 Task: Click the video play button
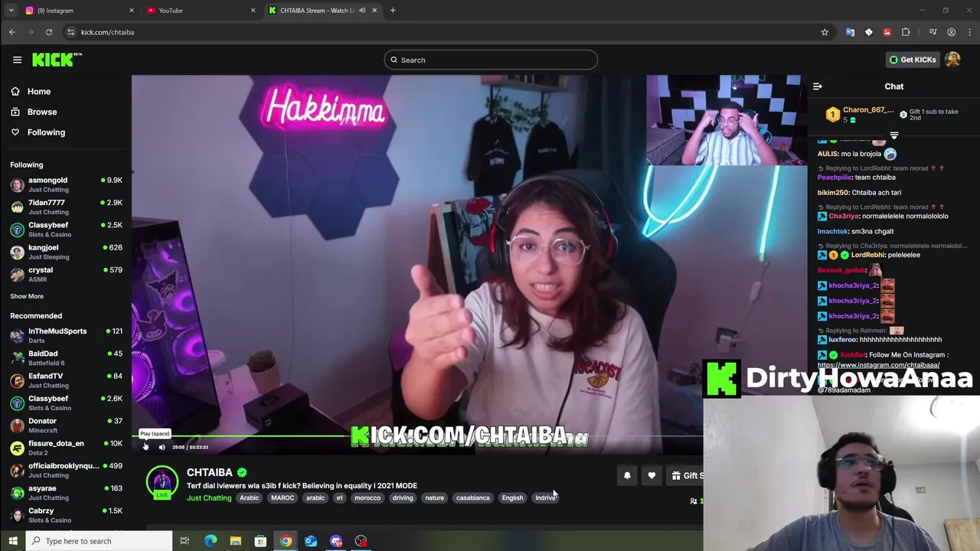tap(145, 447)
